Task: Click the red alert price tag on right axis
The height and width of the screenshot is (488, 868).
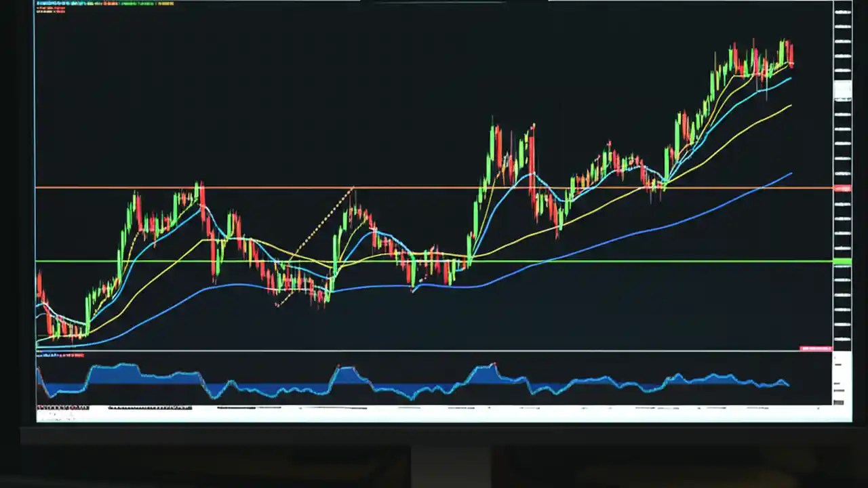Action: pos(843,189)
